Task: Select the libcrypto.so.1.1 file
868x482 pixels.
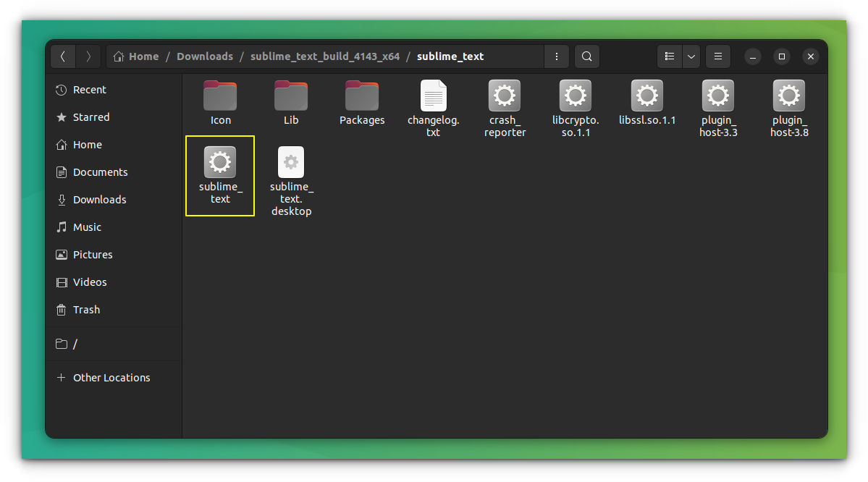Action: tap(575, 109)
